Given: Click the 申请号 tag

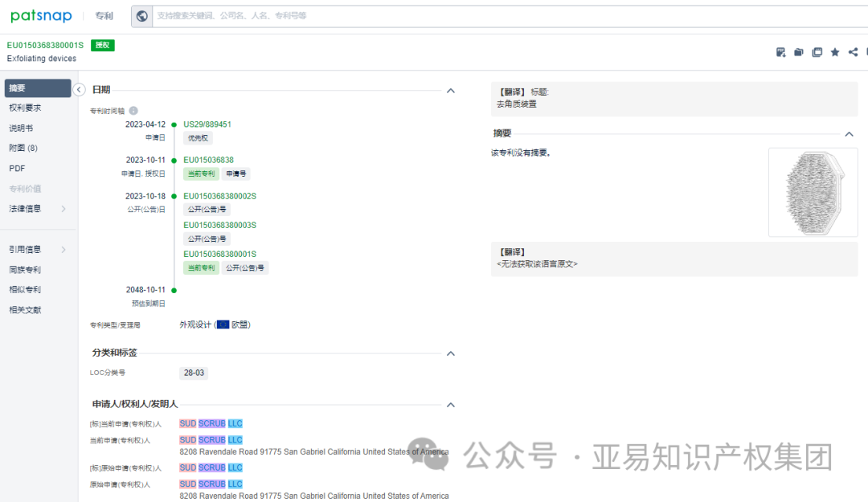Looking at the screenshot, I should pos(235,173).
